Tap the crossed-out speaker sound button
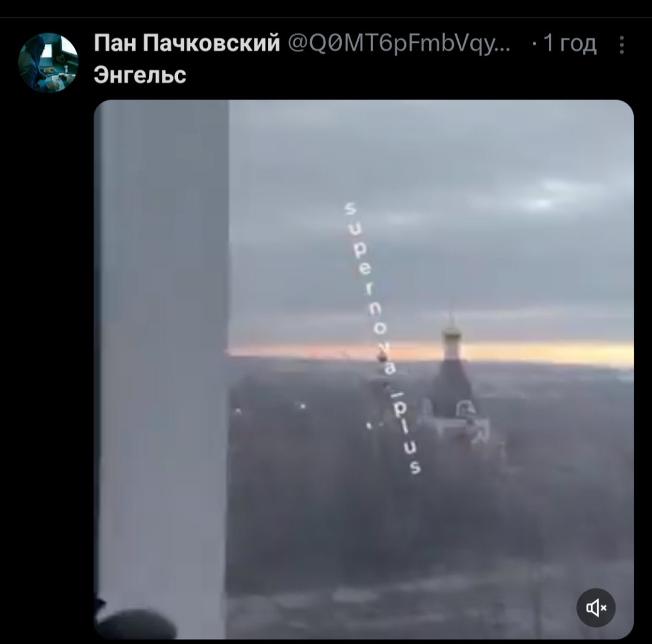This screenshot has width=652, height=644. click(x=596, y=608)
